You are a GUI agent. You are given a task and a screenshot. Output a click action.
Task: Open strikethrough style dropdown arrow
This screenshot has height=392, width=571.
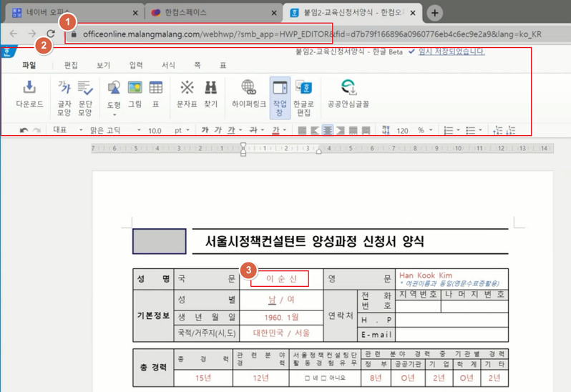[262, 130]
